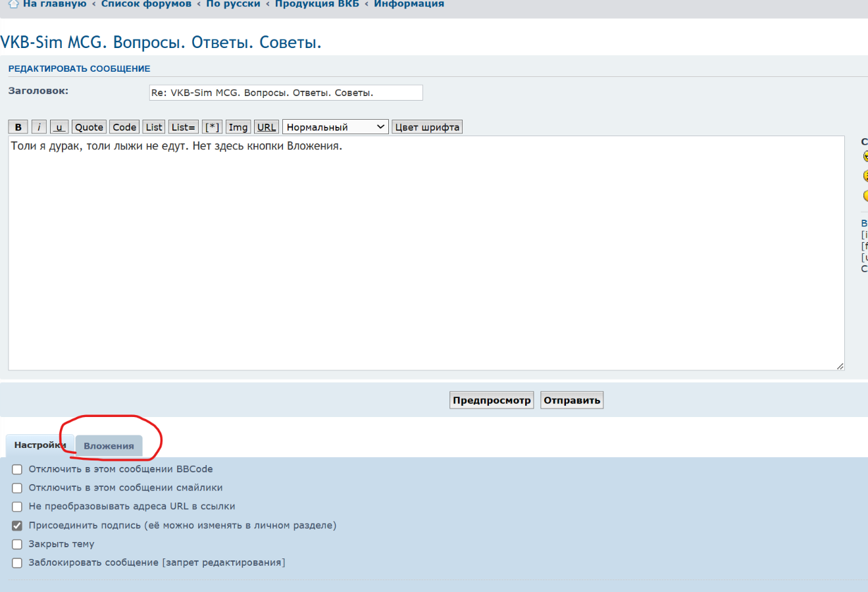Insert an image tag with Img button
868x592 pixels.
pyautogui.click(x=238, y=127)
